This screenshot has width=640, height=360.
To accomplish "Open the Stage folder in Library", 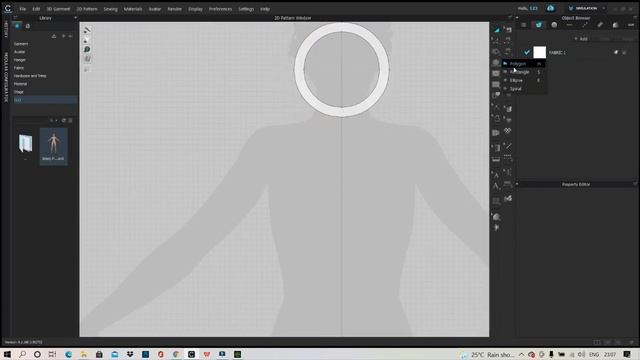I will pos(18,92).
